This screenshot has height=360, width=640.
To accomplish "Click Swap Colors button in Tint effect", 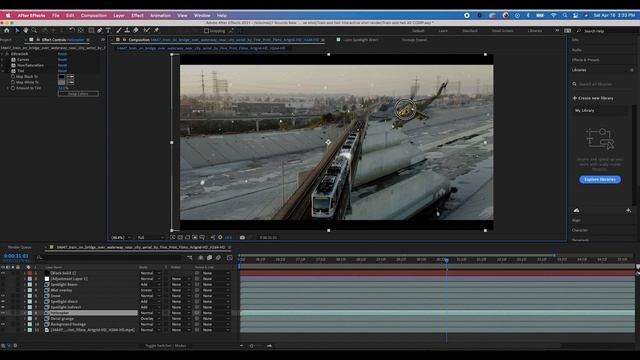I will 78,94.
